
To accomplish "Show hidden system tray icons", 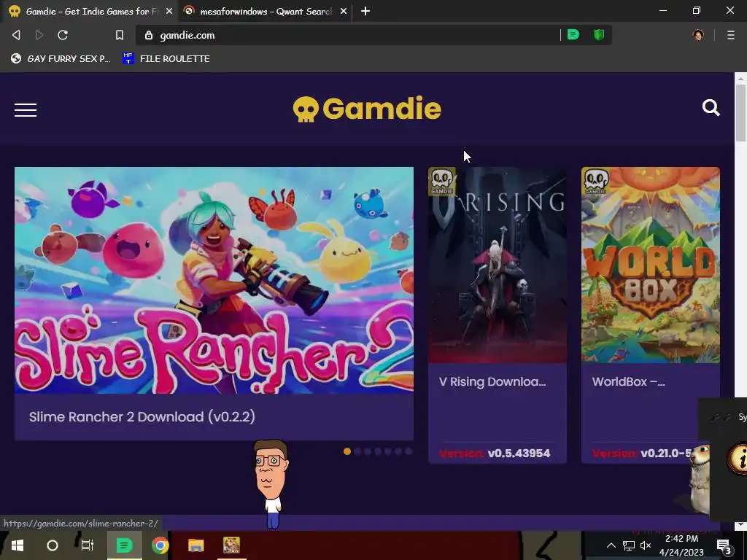I will click(x=611, y=545).
